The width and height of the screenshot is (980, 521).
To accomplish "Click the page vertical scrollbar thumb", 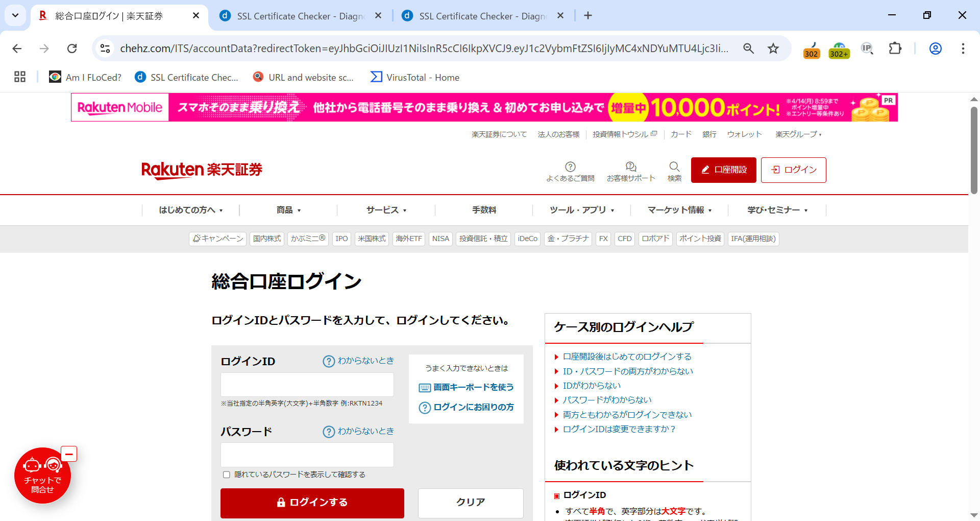I will [x=974, y=150].
